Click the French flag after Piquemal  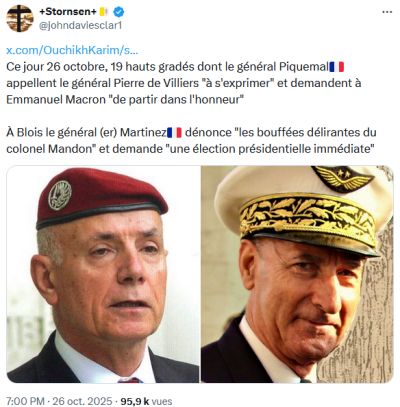click(337, 67)
